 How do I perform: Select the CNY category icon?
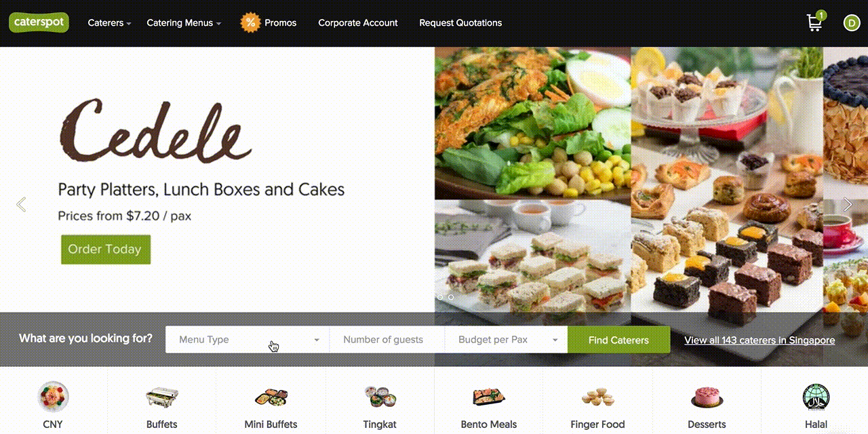tap(53, 397)
